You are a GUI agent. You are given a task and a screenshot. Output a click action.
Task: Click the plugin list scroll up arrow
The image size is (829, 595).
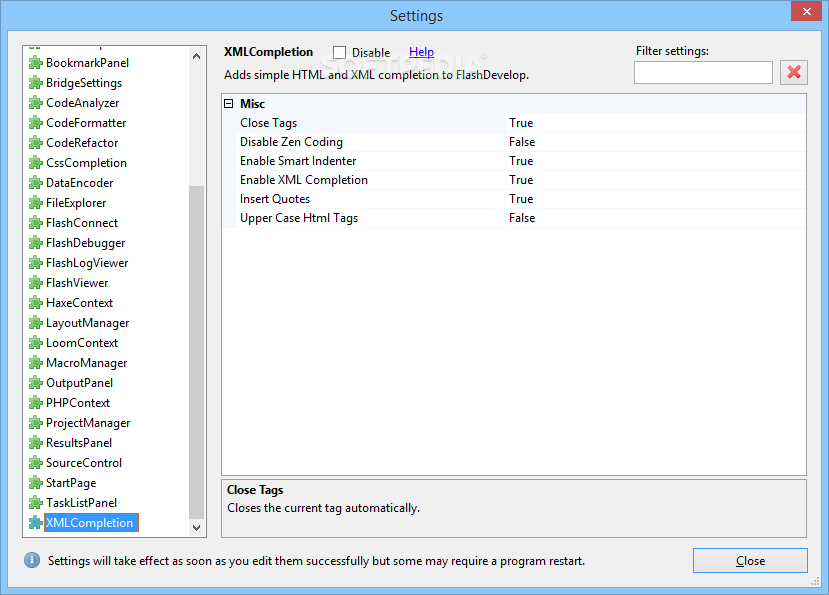196,56
